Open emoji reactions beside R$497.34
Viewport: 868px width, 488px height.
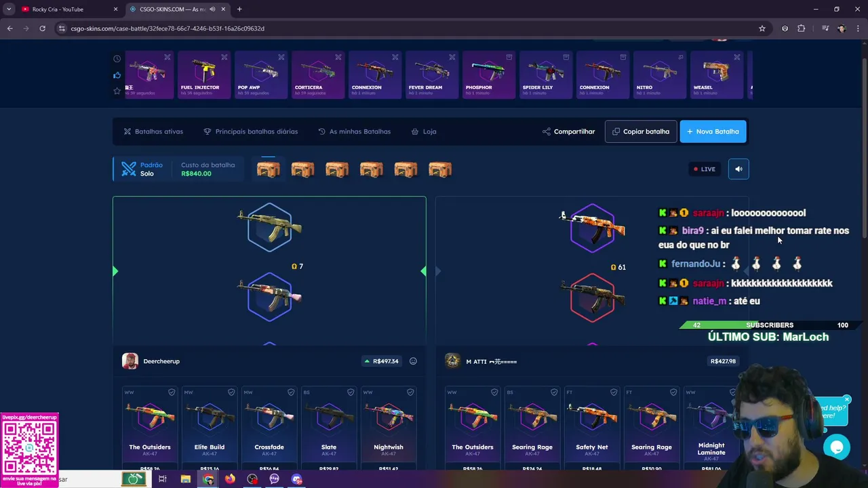413,361
